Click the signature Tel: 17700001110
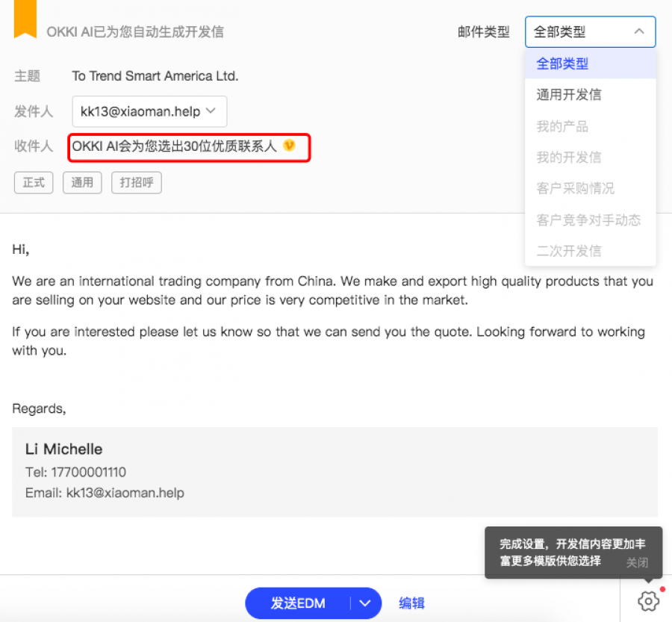This screenshot has width=672, height=622. (x=76, y=472)
